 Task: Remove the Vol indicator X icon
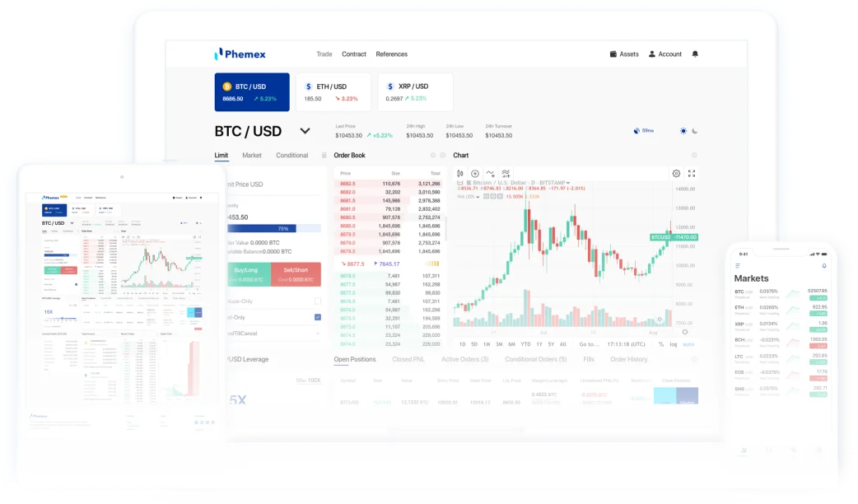pos(500,197)
